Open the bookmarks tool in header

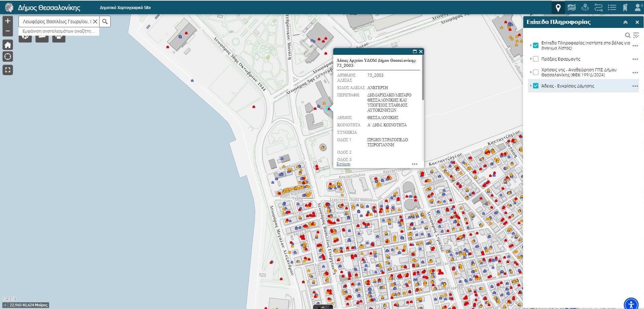coord(625,7)
